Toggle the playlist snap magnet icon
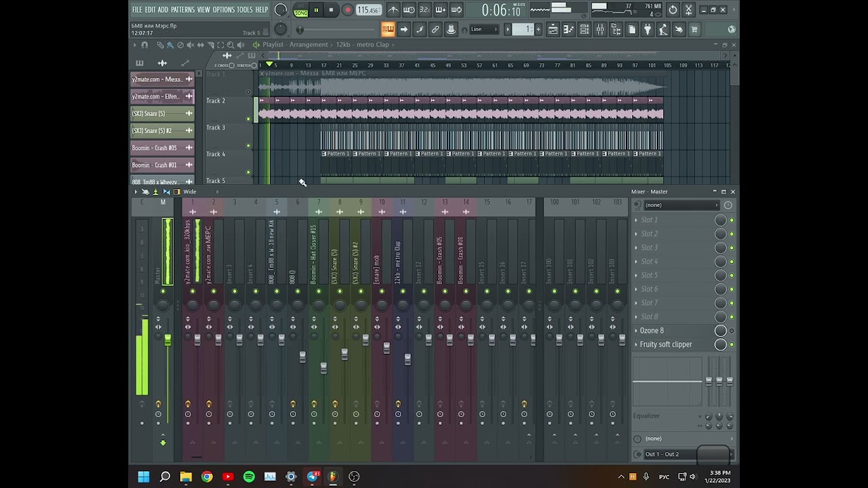This screenshot has height=488, width=868. pos(144,45)
